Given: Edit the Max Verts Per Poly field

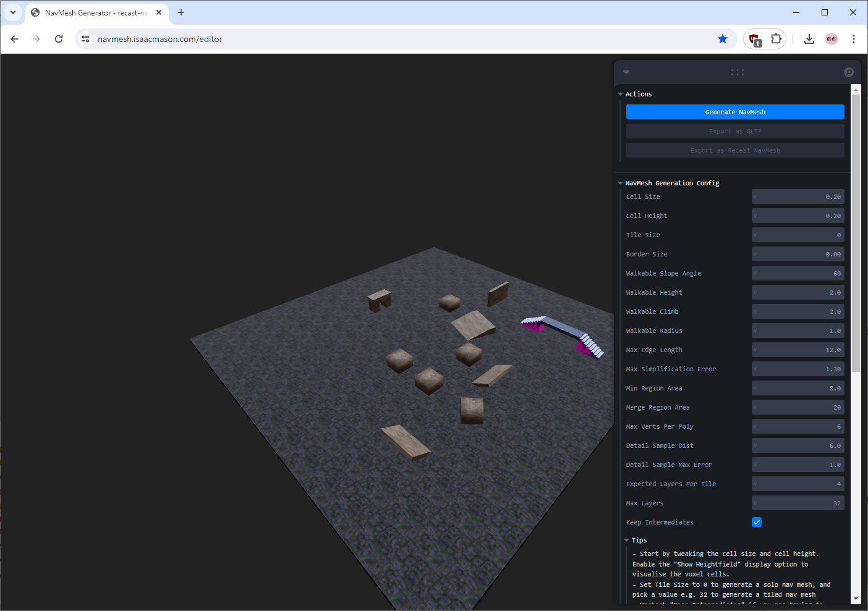Looking at the screenshot, I should 798,426.
